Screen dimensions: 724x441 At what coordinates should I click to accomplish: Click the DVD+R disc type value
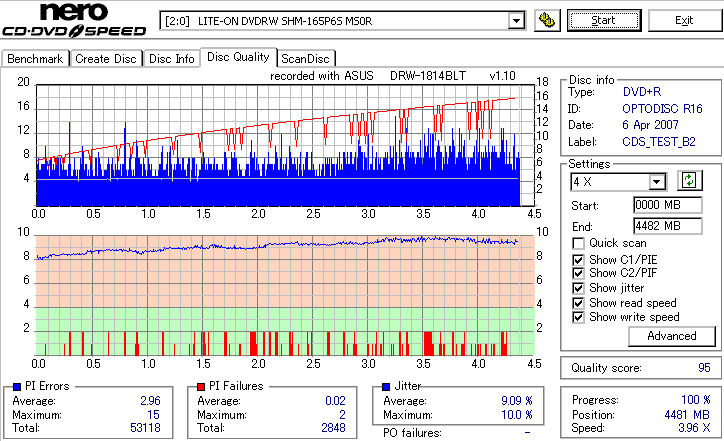pos(642,92)
